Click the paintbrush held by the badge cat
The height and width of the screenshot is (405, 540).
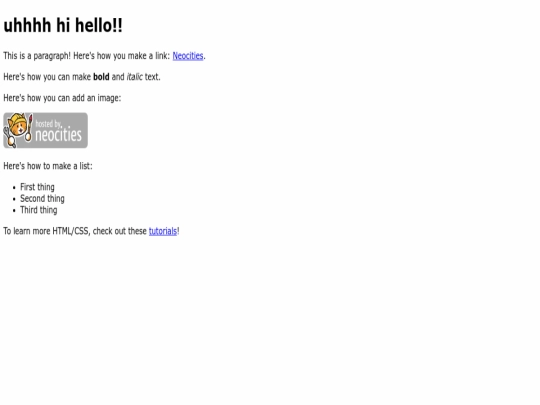coord(29,128)
